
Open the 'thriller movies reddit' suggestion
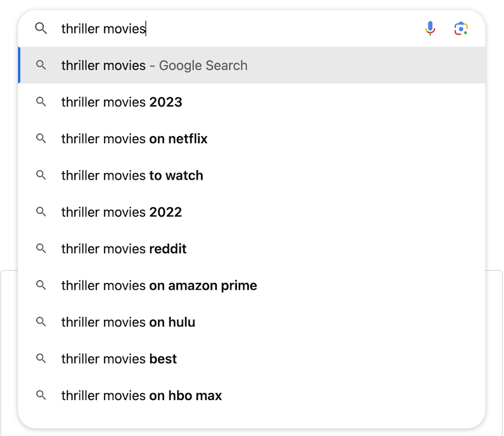123,249
